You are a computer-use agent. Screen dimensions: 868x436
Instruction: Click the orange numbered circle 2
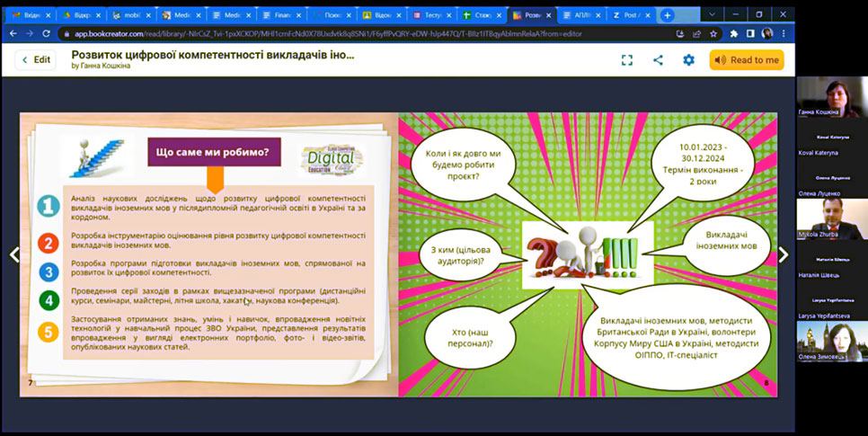tap(49, 244)
